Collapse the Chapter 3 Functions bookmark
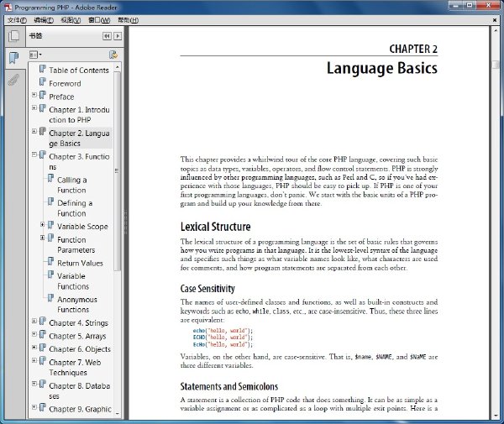This screenshot has width=504, height=424. pos(34,154)
